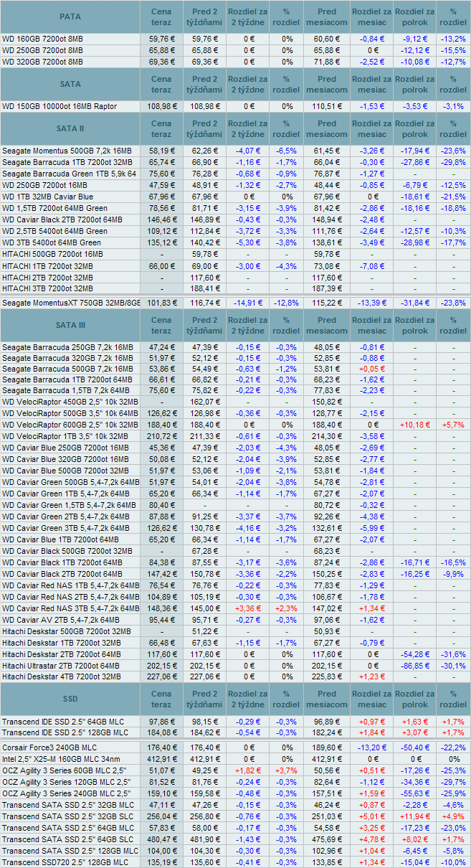Screen dimensions: 471x868
Task: Select red +0,05 € in Barracuda 500GB row
Action: pyautogui.click(x=371, y=369)
